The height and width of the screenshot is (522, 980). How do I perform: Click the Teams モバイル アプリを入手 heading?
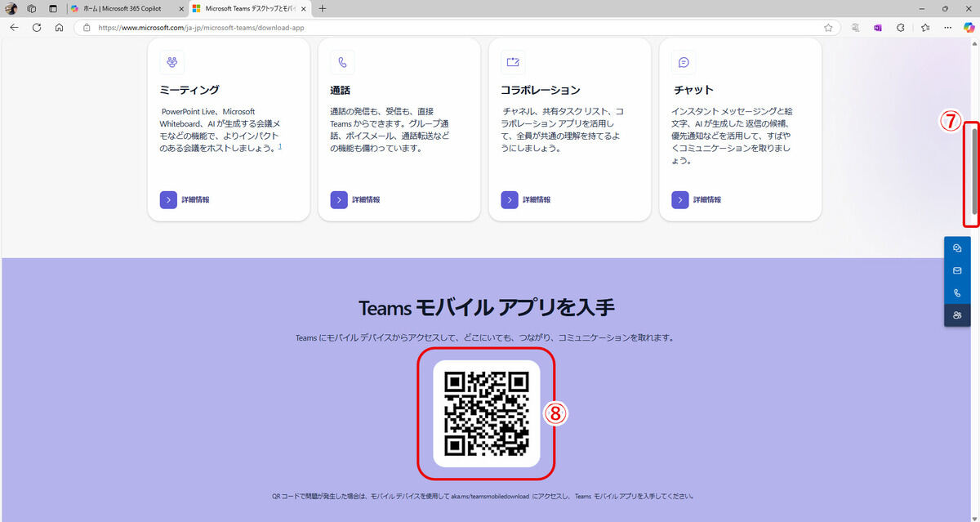pos(487,307)
